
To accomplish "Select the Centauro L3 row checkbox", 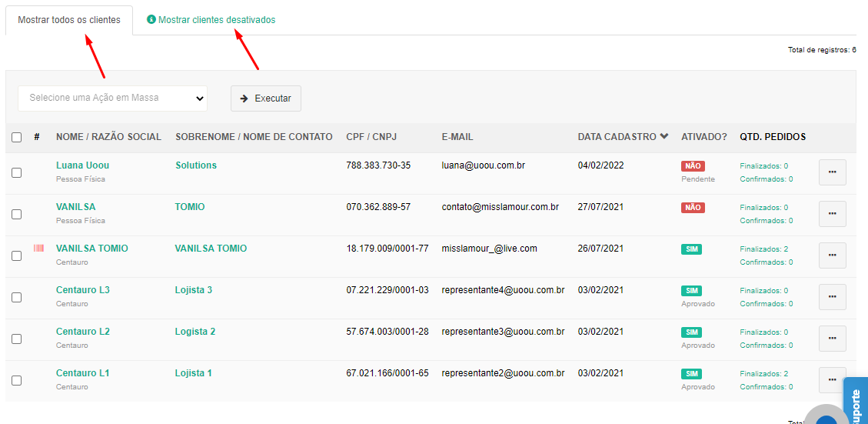I will click(x=17, y=297).
